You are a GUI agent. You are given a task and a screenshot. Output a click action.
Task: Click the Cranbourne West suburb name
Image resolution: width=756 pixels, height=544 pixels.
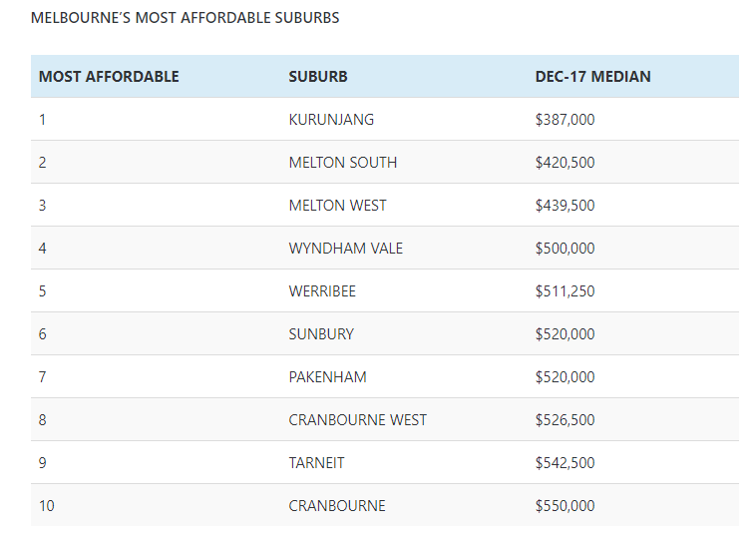357,420
